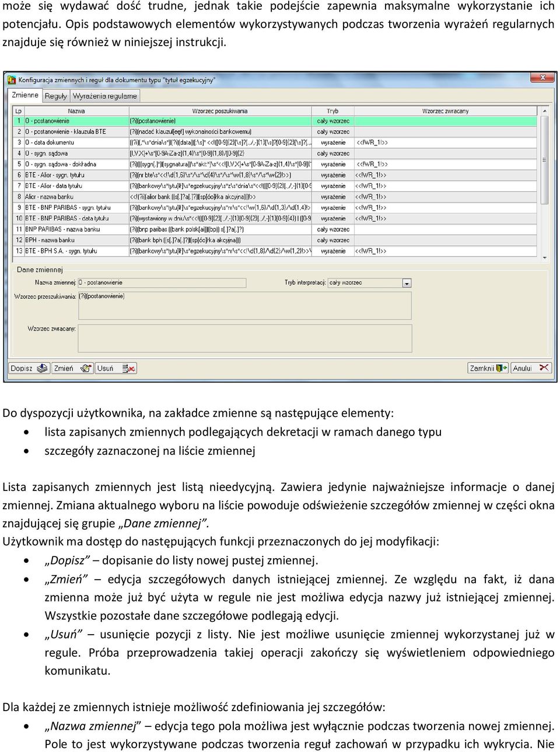Screen dimensions: 560x752
Task: Click the Wzorzec zwracany text area
Action: pyautogui.click(x=244, y=338)
